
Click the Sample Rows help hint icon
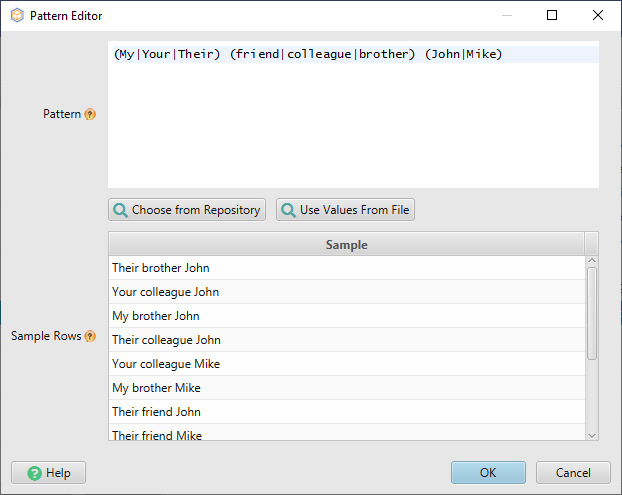(x=90, y=336)
